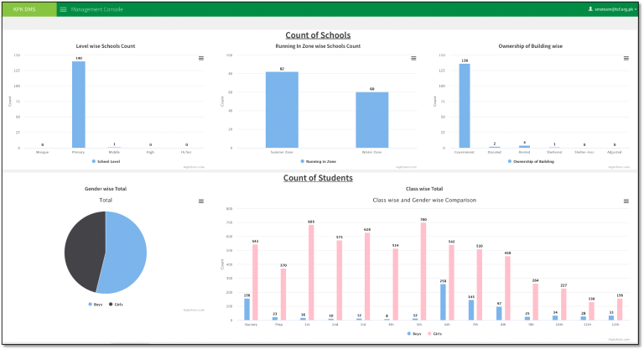Image resolution: width=644 pixels, height=350 pixels.
Task: Hide Girls series in class comparison legend
Action: [437, 333]
